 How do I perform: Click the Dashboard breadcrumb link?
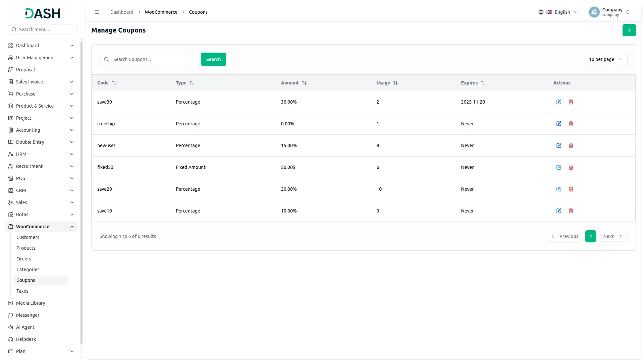pyautogui.click(x=122, y=12)
